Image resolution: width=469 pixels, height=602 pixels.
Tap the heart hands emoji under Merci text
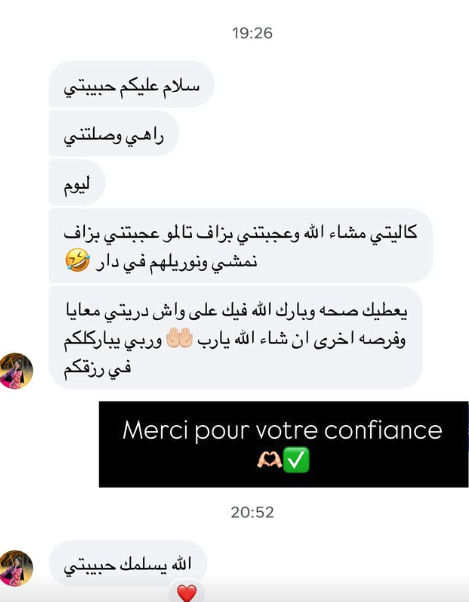click(x=269, y=459)
